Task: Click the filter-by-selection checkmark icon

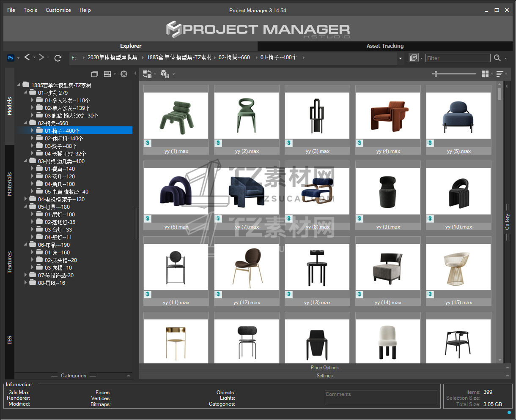Action: tap(414, 58)
